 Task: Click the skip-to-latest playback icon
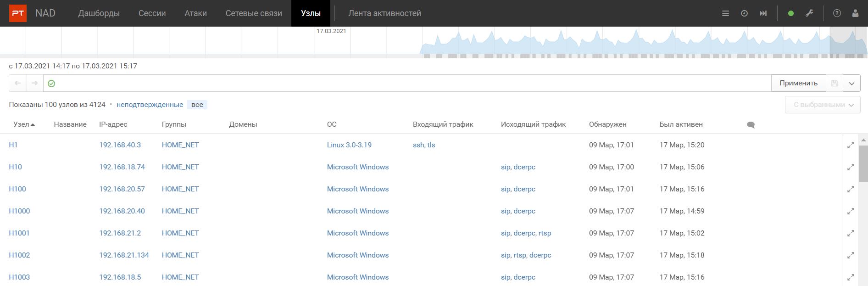pyautogui.click(x=763, y=13)
